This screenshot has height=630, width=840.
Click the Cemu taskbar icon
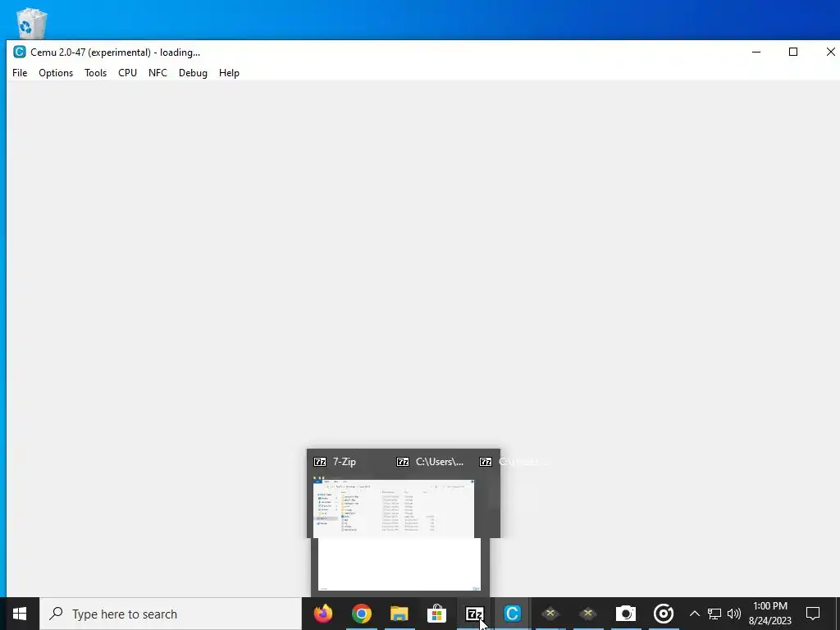click(512, 614)
